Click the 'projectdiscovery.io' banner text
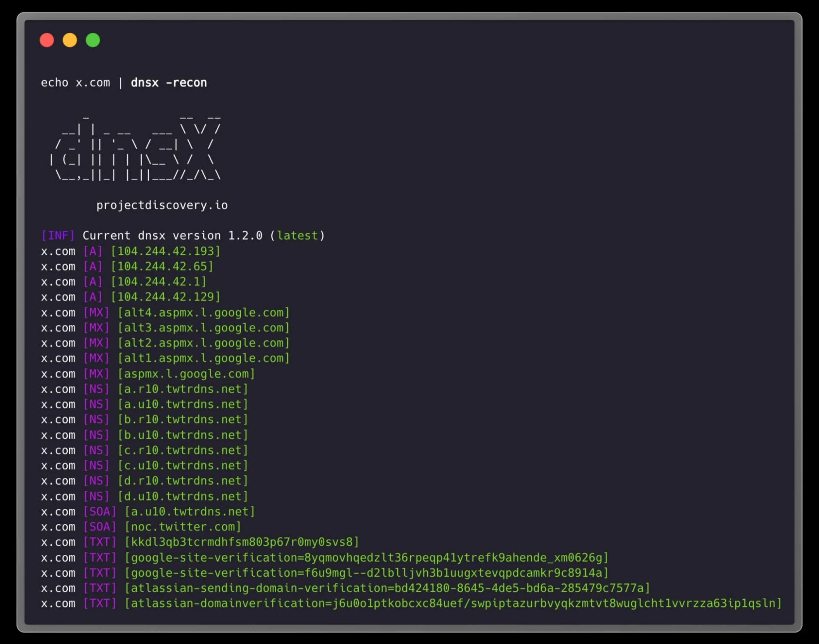Screen dimensions: 819x644 point(162,205)
